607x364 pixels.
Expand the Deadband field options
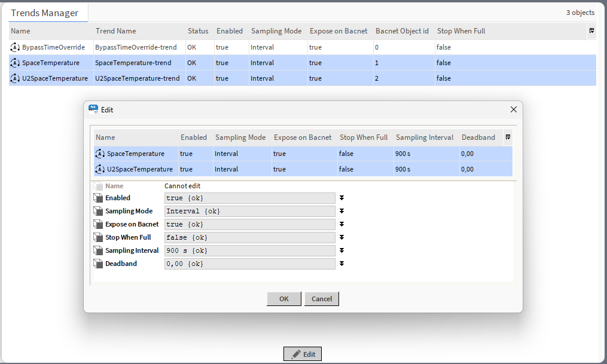341,264
